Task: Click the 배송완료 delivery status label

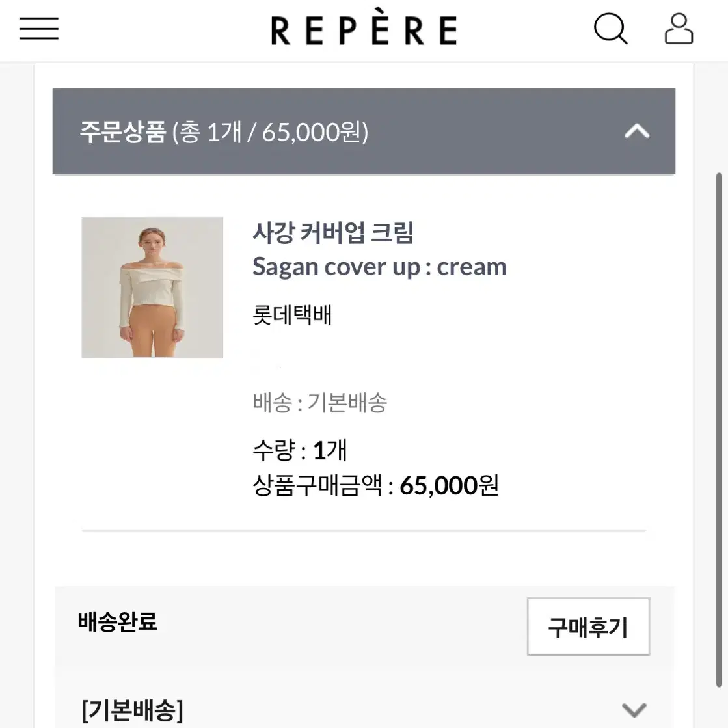Action: pyautogui.click(x=118, y=621)
